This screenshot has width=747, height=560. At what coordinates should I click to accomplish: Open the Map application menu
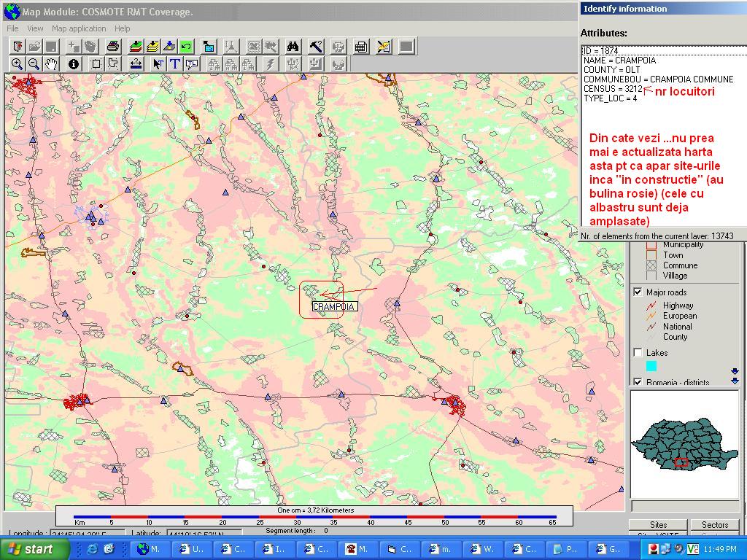[79, 28]
